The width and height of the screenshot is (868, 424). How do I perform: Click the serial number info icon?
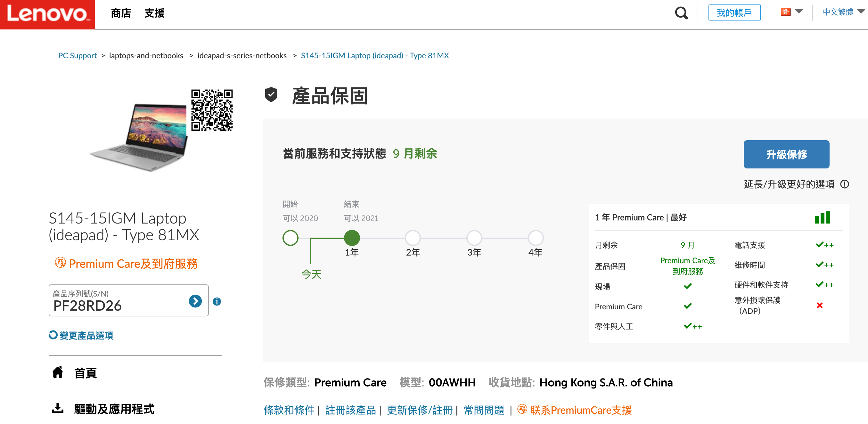click(217, 301)
